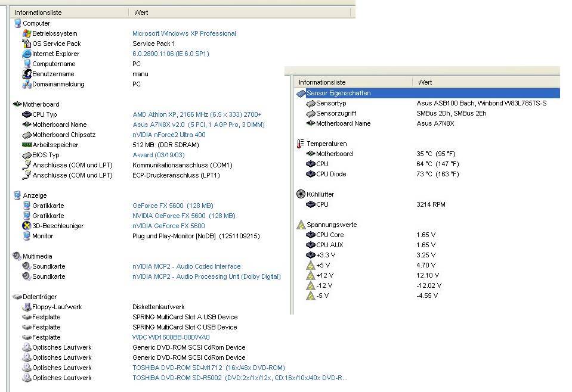Click the Datenträger drive icon
This screenshot has height=392, width=572.
click(17, 297)
